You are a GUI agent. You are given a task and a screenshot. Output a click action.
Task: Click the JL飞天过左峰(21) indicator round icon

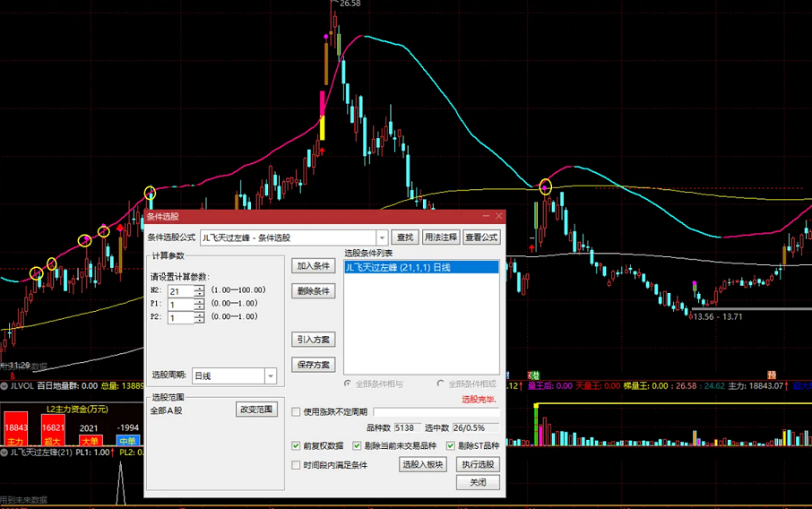pyautogui.click(x=4, y=453)
